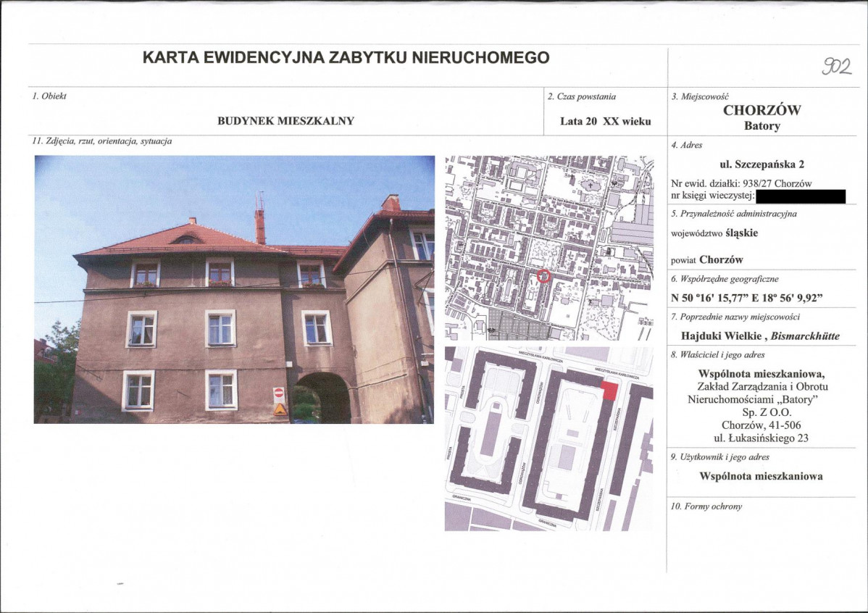Click the eyebrow dormer window on the roof
868x613 pixels.
coord(187,239)
